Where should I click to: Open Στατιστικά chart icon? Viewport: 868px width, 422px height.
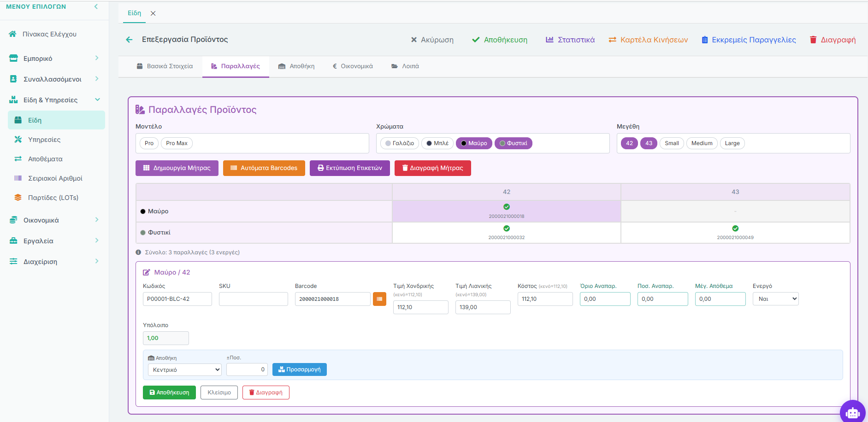(x=549, y=40)
